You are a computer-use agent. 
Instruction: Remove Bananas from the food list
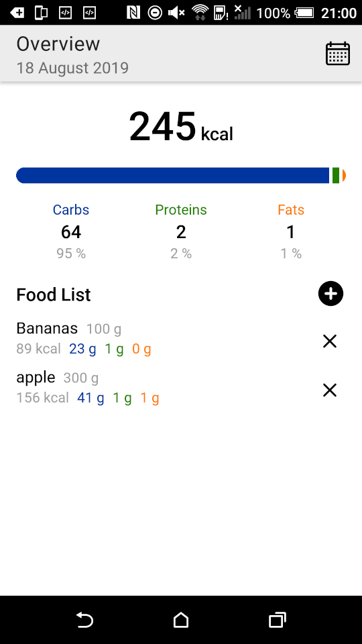point(330,341)
